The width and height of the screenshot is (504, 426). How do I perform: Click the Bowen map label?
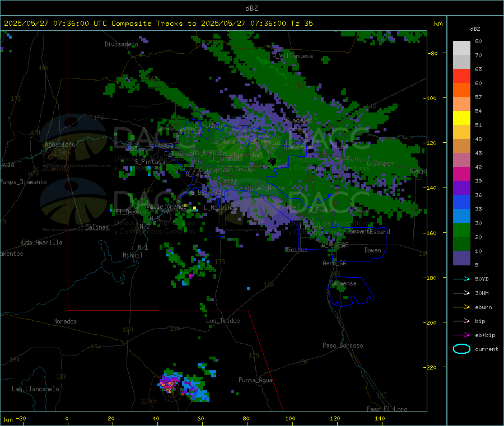[x=372, y=250]
